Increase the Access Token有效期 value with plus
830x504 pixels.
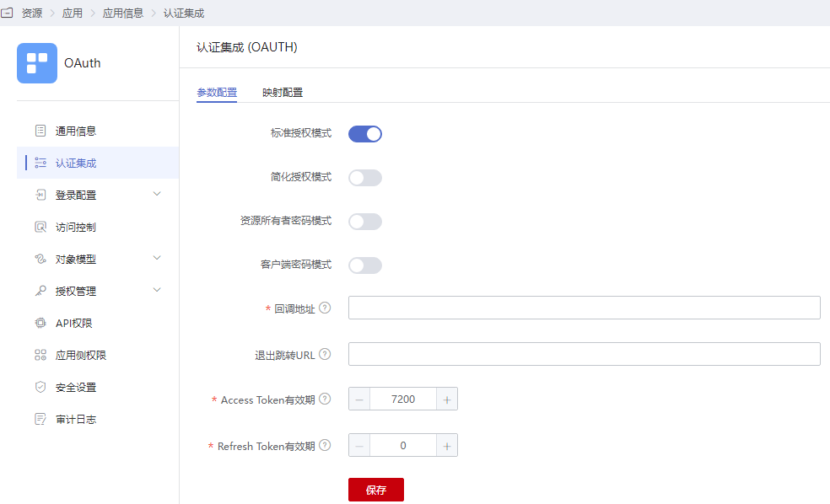tap(447, 399)
